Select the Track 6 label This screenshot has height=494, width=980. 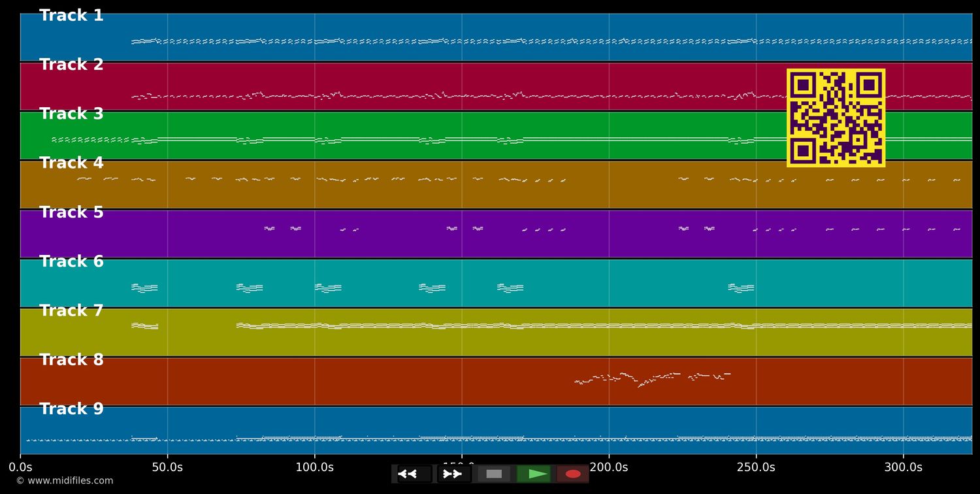coord(71,261)
